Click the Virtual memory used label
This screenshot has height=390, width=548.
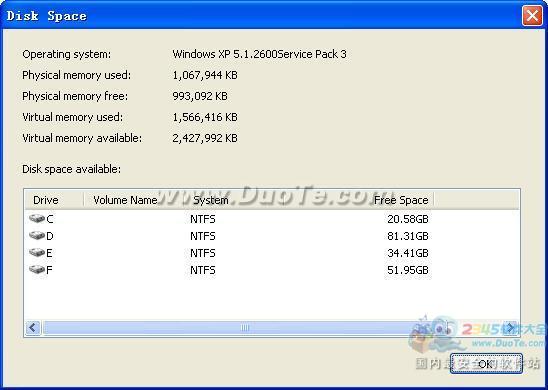(x=73, y=117)
